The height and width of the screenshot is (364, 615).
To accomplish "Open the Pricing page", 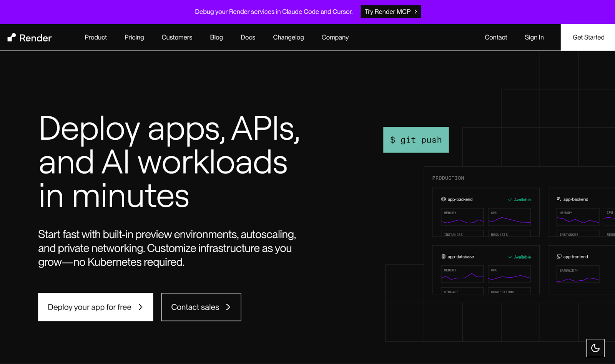I will (x=134, y=37).
